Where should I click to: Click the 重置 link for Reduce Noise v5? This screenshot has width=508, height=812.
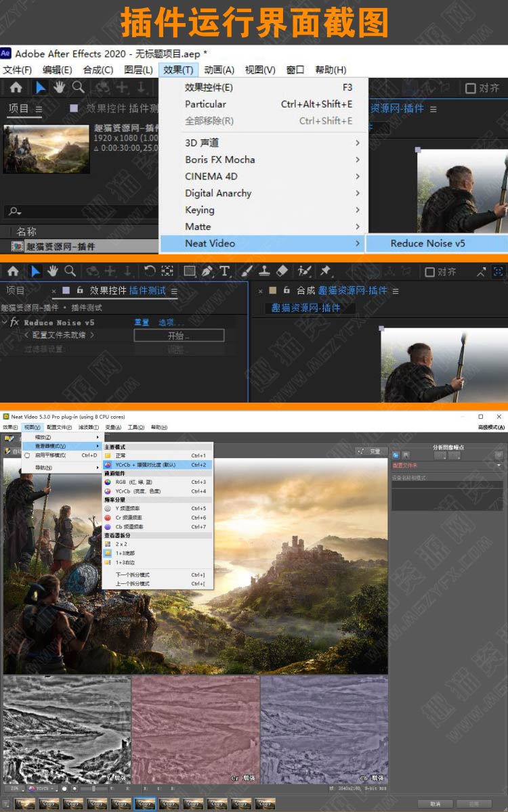142,323
